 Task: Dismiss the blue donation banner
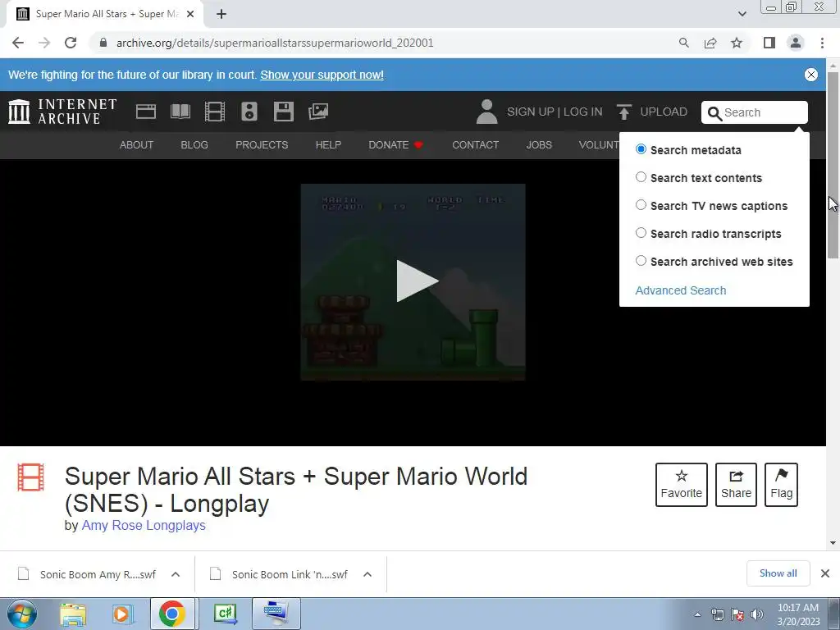click(x=811, y=75)
